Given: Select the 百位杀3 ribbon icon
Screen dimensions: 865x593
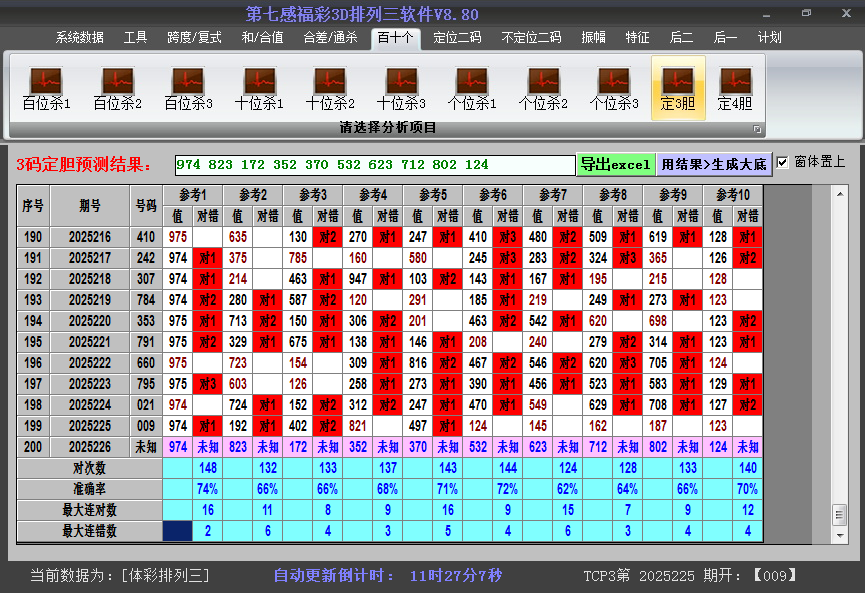Looking at the screenshot, I should pyautogui.click(x=188, y=88).
